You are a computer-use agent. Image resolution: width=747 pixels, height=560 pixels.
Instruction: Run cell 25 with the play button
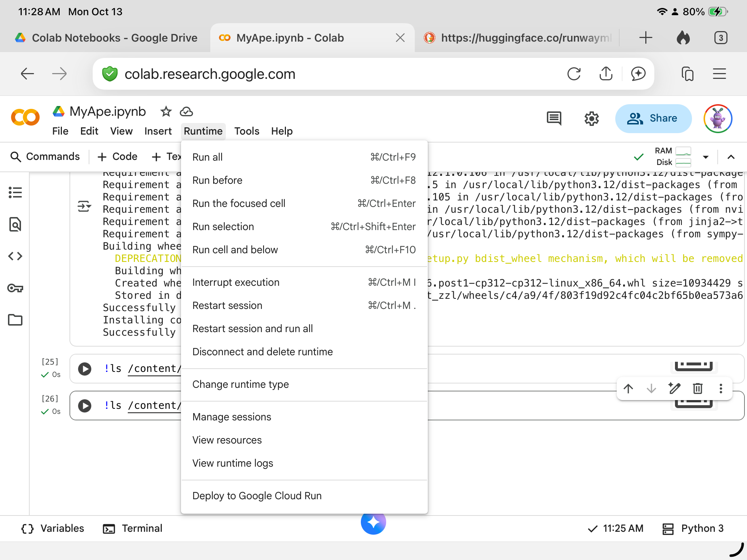[85, 369]
